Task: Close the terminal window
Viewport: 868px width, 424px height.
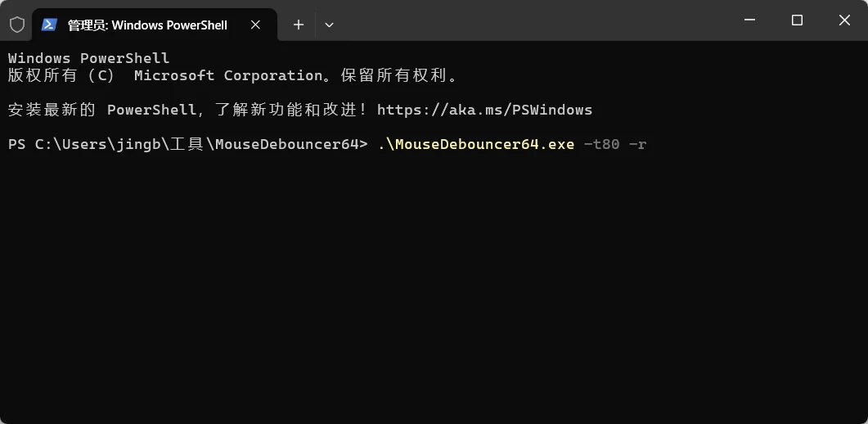Action: [x=844, y=20]
